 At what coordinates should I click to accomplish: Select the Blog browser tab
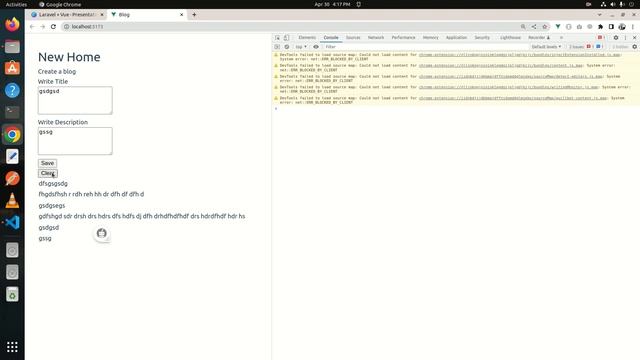click(x=147, y=15)
